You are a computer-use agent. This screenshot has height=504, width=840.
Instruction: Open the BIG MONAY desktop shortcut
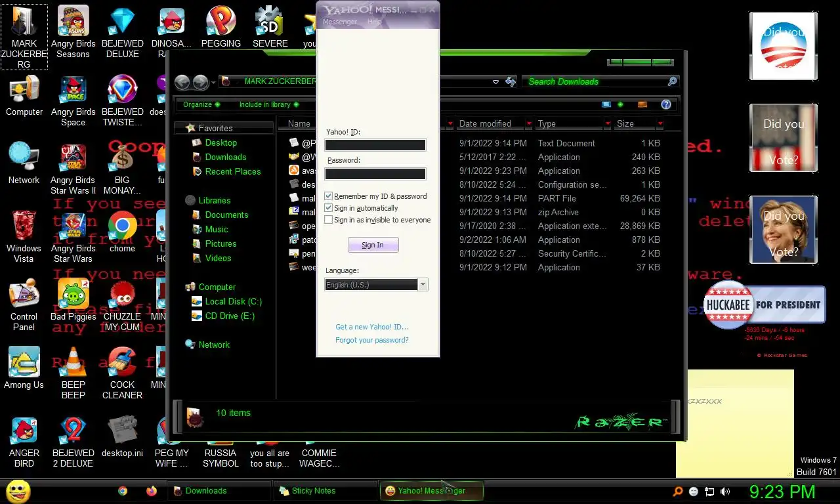pos(122,169)
